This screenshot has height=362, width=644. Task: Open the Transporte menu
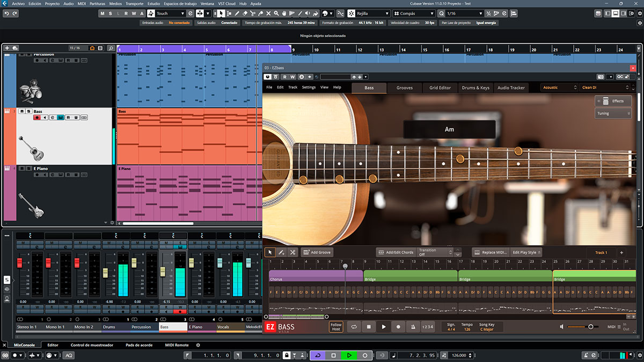134,3
